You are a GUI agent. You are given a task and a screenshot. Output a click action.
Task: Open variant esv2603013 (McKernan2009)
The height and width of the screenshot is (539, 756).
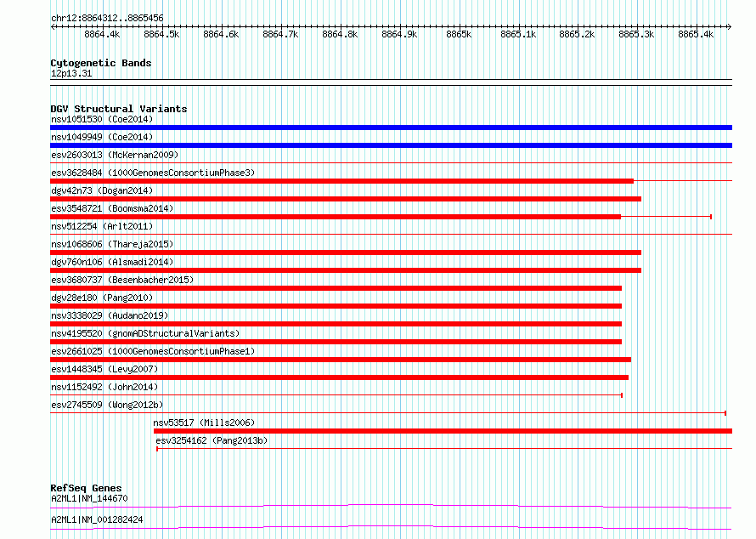[x=115, y=155]
